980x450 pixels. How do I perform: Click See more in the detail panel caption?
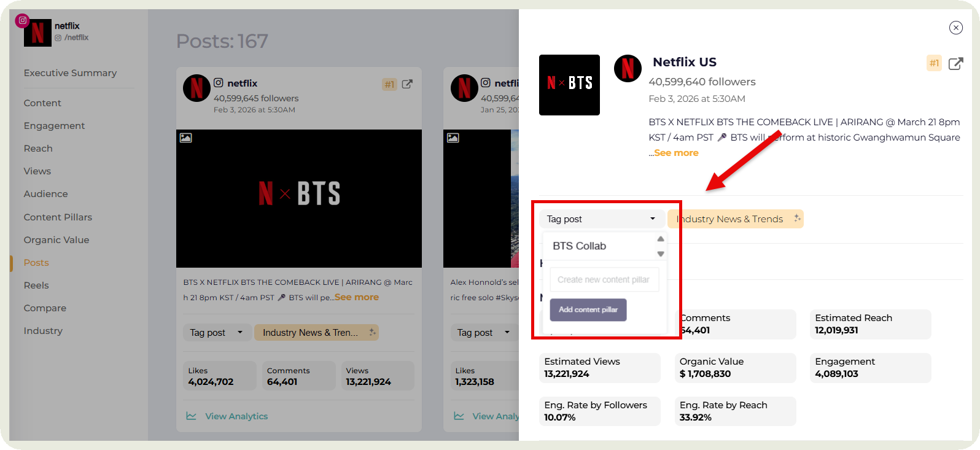pyautogui.click(x=675, y=153)
